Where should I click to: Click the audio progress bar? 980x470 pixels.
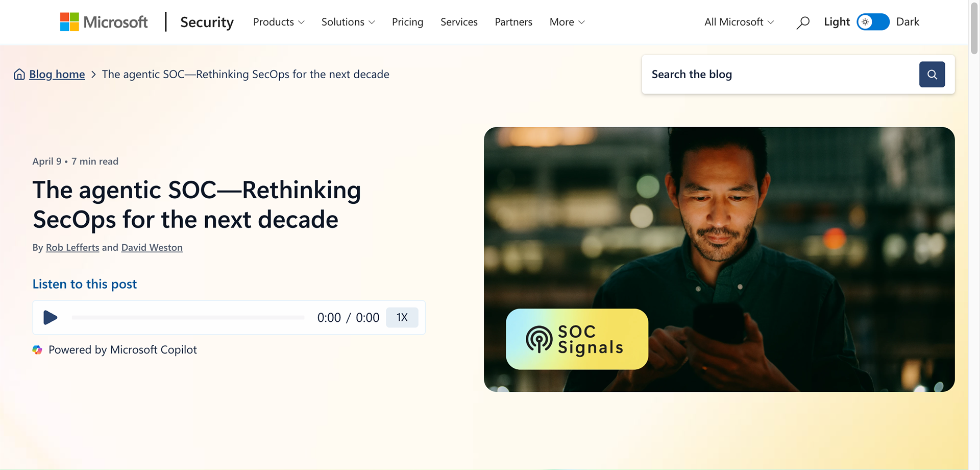188,318
